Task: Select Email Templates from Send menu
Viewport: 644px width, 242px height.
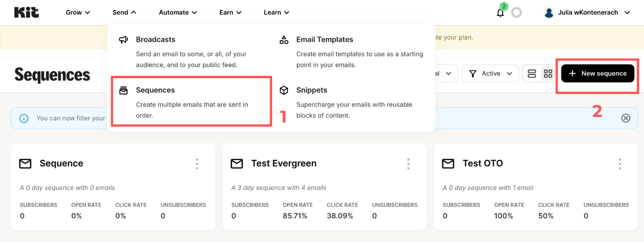Action: [x=324, y=40]
